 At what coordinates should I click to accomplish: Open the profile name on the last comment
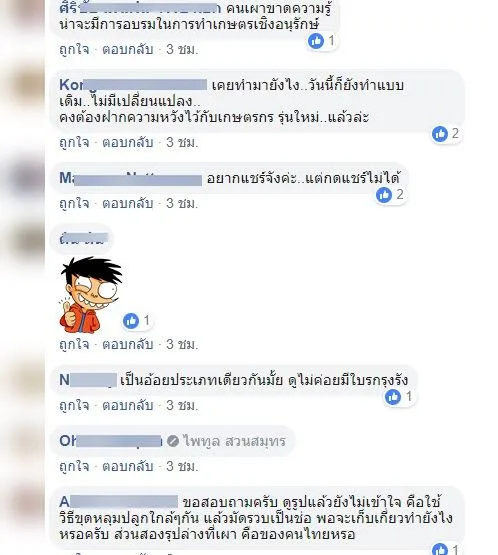click(119, 502)
